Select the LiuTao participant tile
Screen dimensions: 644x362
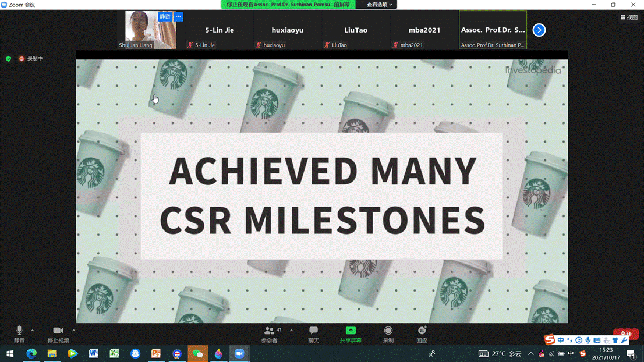pos(356,30)
